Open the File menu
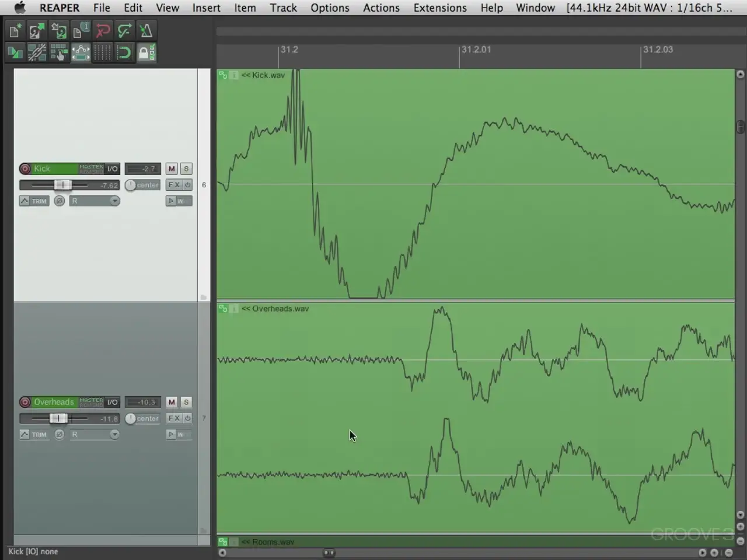 (x=102, y=8)
